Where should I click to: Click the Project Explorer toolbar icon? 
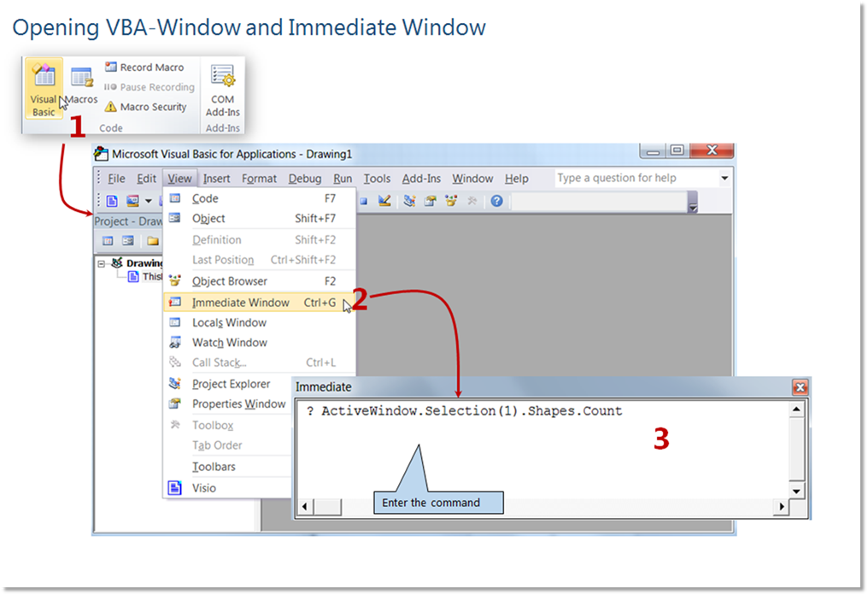coord(409,201)
